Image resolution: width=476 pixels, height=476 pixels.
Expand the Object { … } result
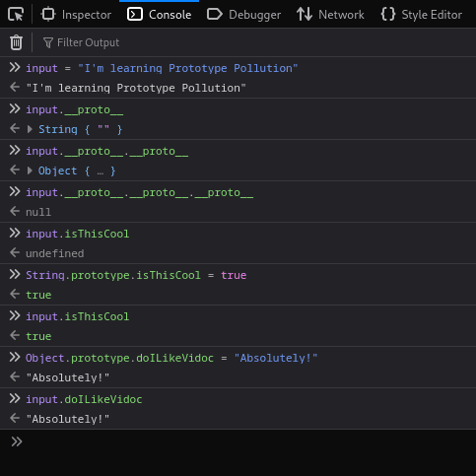coord(30,170)
